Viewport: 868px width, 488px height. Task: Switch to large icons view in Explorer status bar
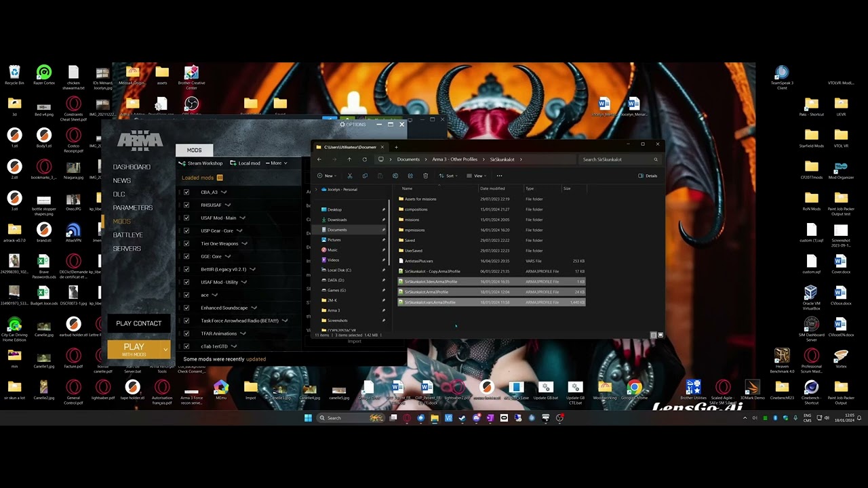(x=660, y=335)
